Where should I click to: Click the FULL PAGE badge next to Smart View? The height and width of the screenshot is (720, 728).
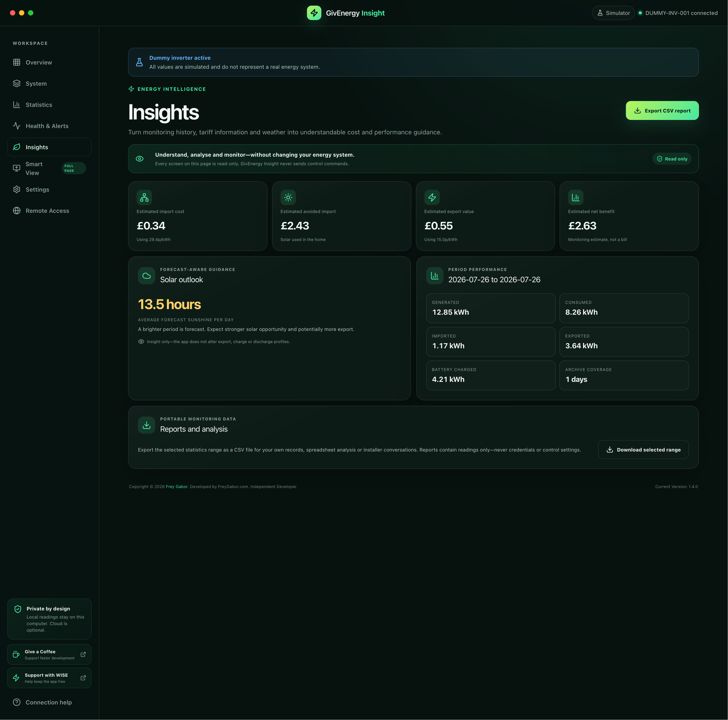pos(74,168)
